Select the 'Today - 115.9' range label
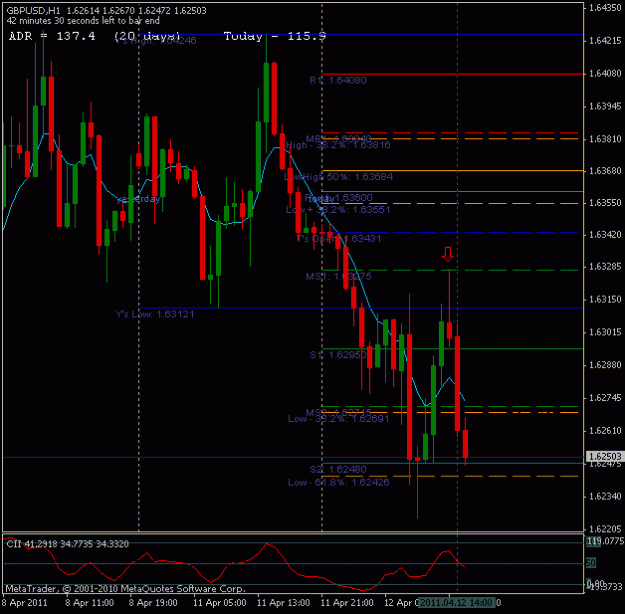The image size is (625, 614). (x=275, y=36)
